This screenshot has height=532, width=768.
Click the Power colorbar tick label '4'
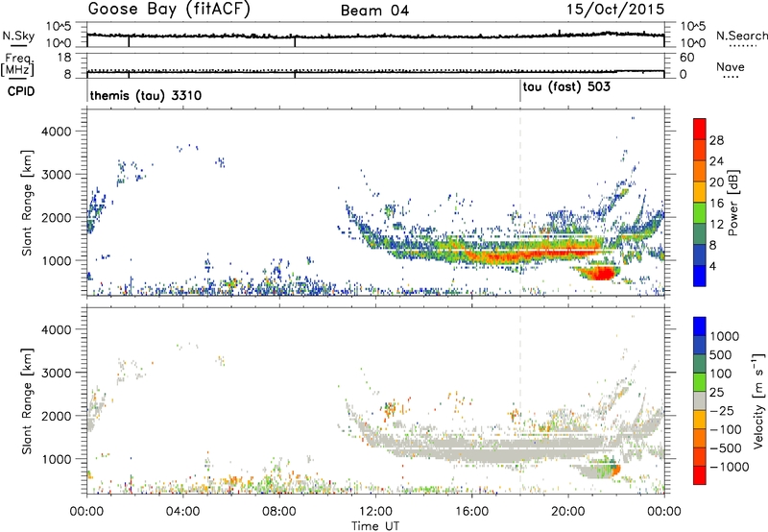[x=712, y=266]
